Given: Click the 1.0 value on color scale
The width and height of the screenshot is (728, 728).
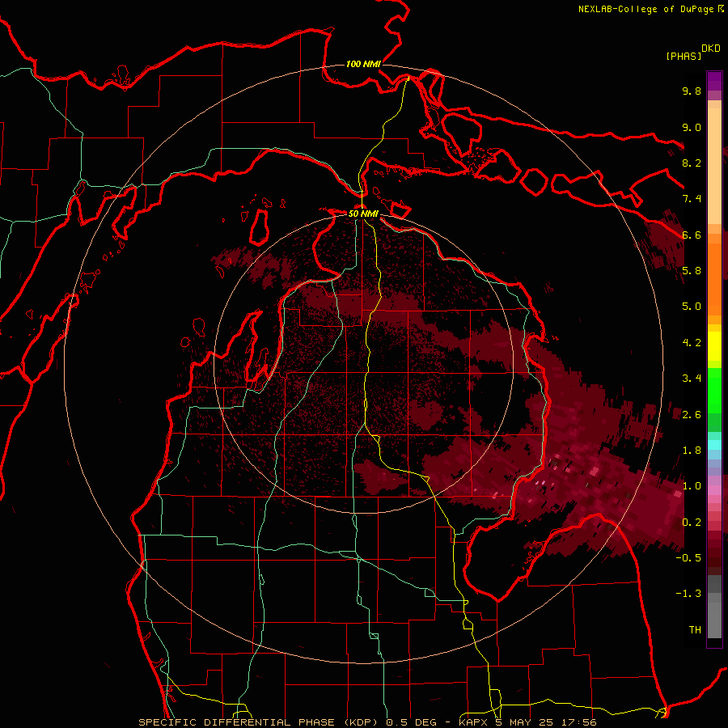Looking at the screenshot, I should tap(692, 486).
